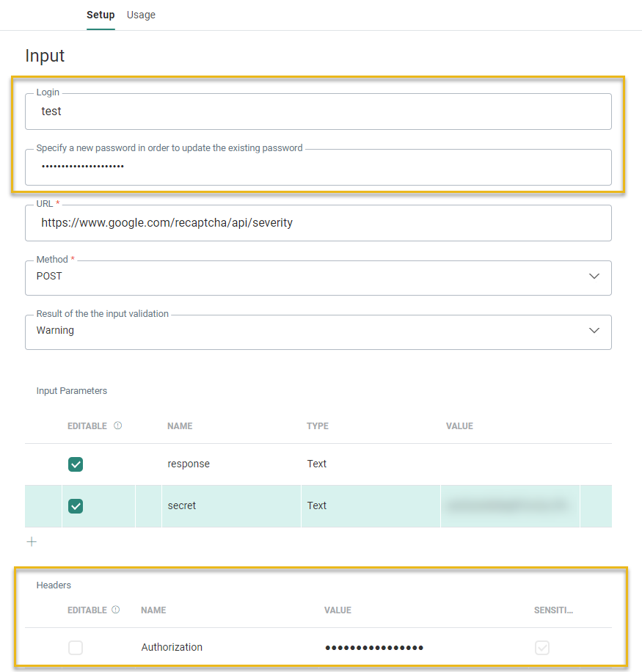Screen dimensions: 642x672
Task: Expand the input validation result dropdown
Action: point(318,332)
